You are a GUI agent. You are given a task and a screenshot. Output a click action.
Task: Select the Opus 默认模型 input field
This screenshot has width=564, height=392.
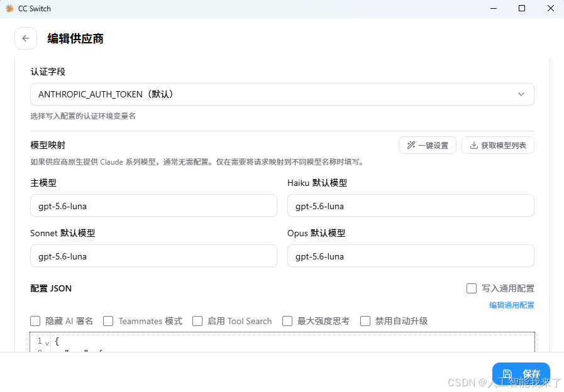coord(411,256)
